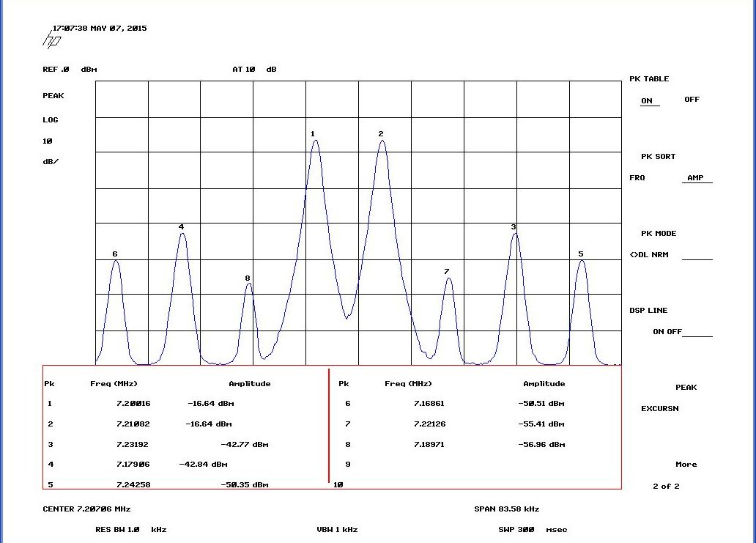
Task: Sort peaks by FRQ
Action: click(637, 178)
